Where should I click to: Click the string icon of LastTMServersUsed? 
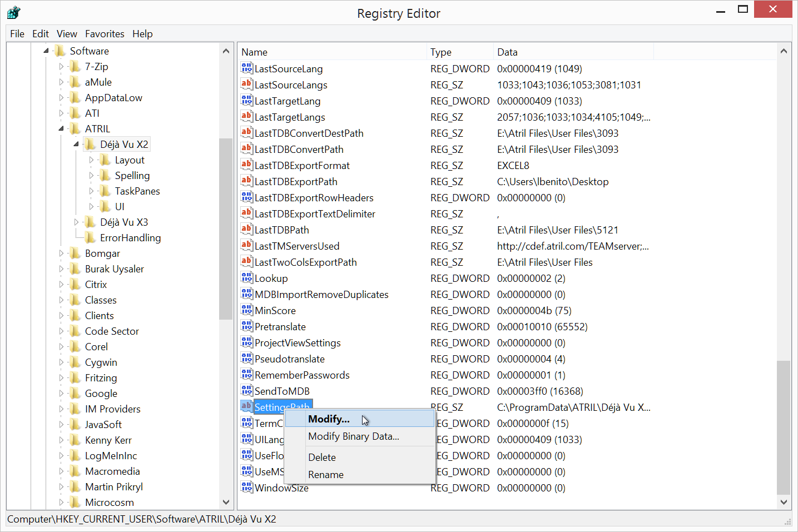click(247, 246)
